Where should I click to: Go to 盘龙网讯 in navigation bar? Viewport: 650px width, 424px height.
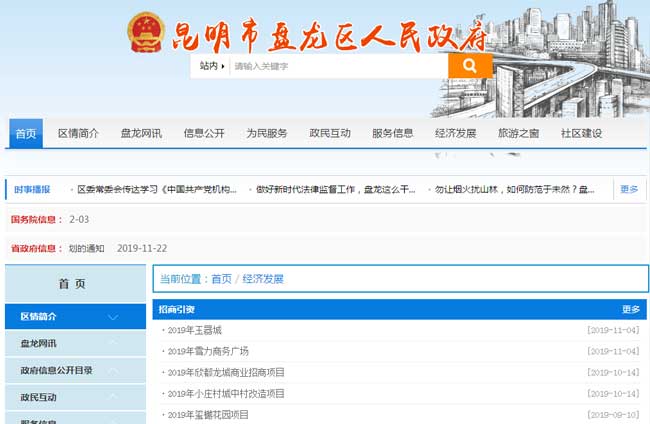coord(141,133)
